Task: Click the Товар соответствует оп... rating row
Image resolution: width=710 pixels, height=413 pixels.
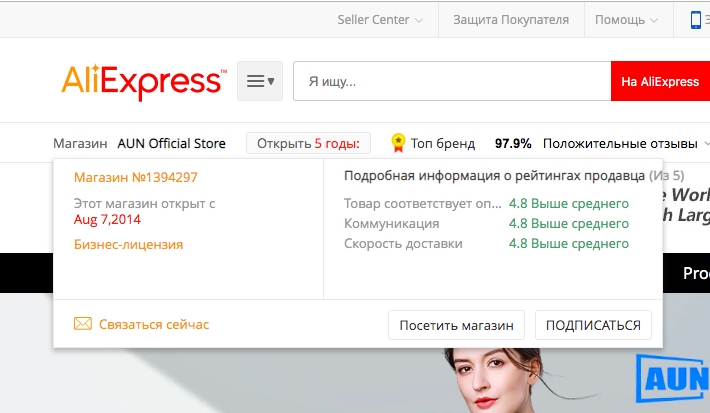Action: tap(486, 204)
